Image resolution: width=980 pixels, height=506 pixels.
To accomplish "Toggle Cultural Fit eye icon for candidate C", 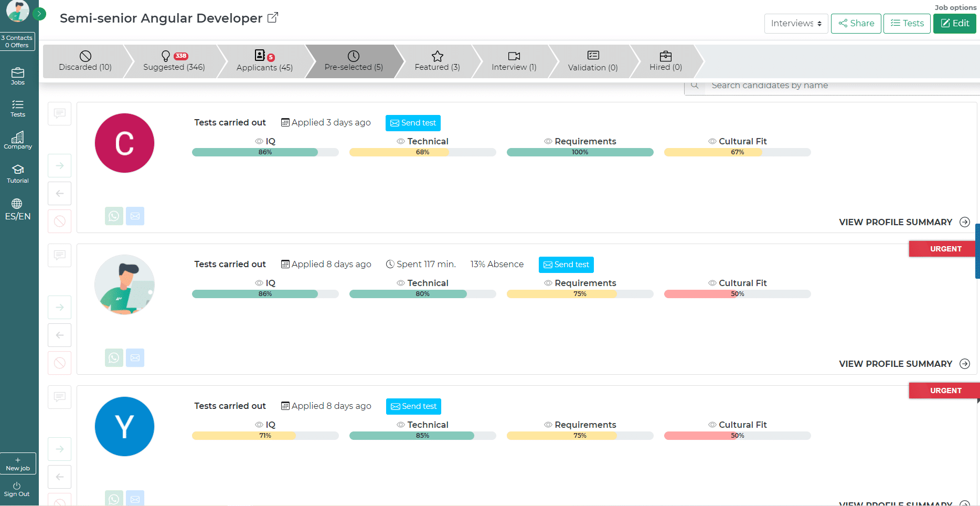I will click(712, 141).
